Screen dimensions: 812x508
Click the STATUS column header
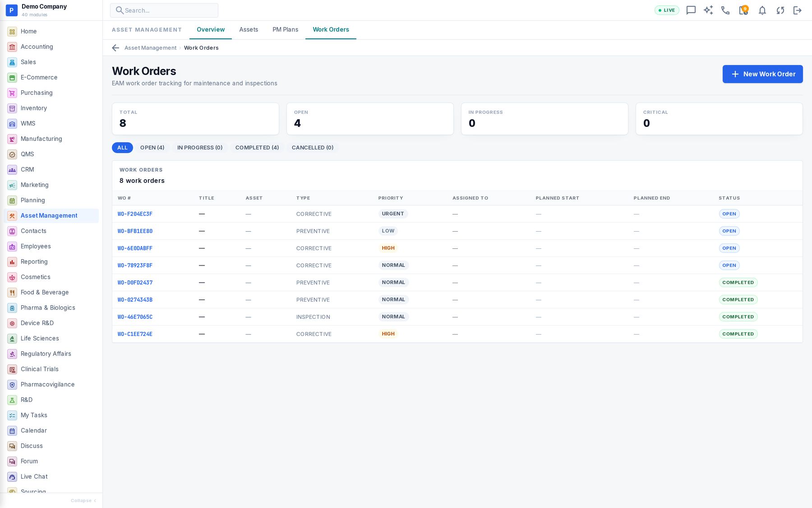[x=729, y=198]
